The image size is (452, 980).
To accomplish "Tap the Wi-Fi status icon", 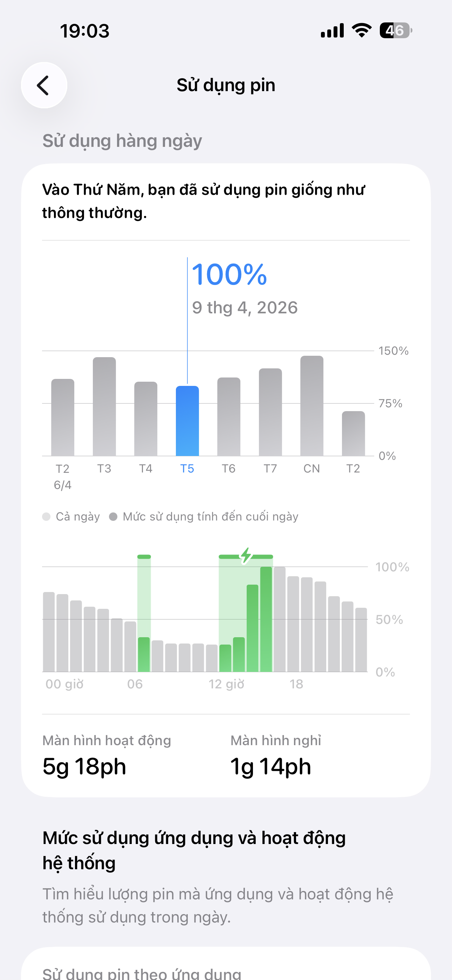I will coord(362,30).
